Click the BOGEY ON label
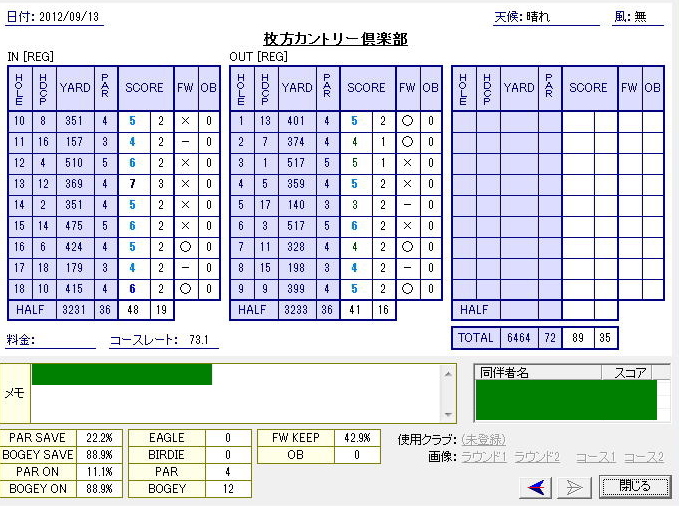Viewport: 679px width, 506px height. [x=38, y=489]
